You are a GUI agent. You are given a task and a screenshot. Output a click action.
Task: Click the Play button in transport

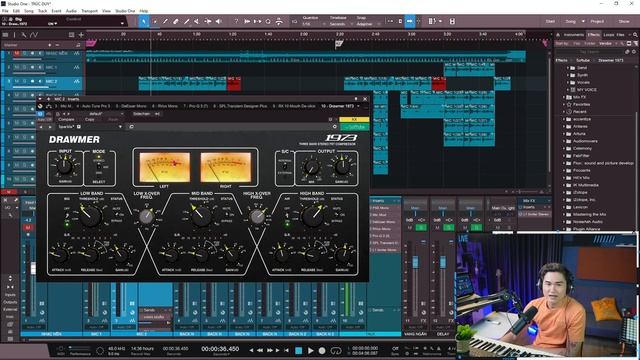tap(310, 350)
